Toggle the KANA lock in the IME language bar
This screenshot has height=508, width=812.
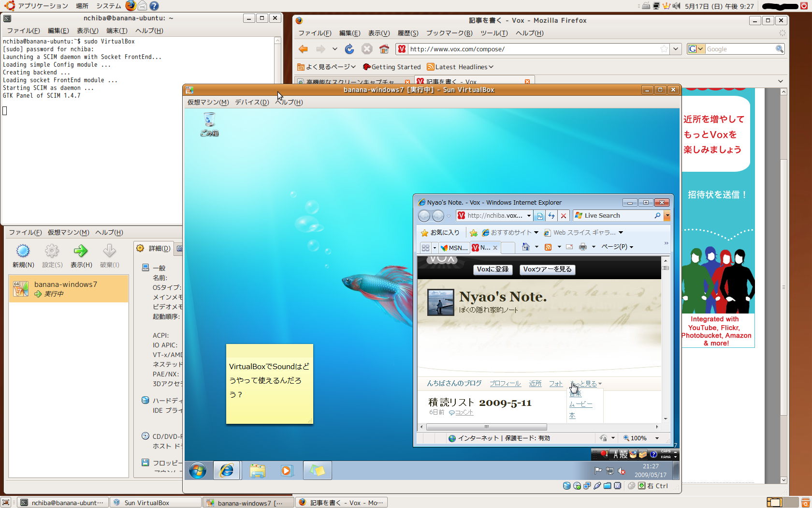pyautogui.click(x=666, y=457)
